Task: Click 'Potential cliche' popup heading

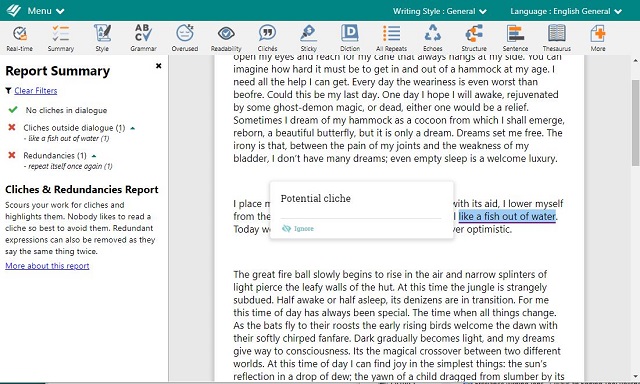Action: 316,198
